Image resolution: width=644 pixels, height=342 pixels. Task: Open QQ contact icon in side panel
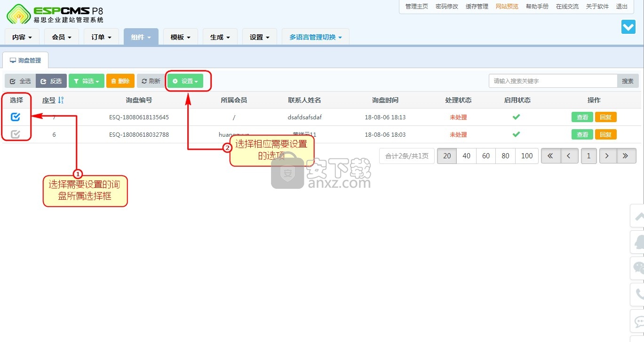point(638,242)
